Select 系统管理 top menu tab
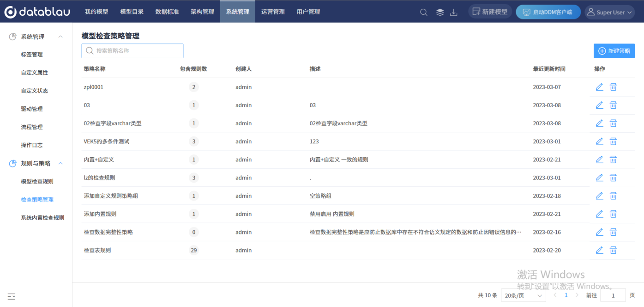Image resolution: width=644 pixels, height=307 pixels. tap(238, 12)
